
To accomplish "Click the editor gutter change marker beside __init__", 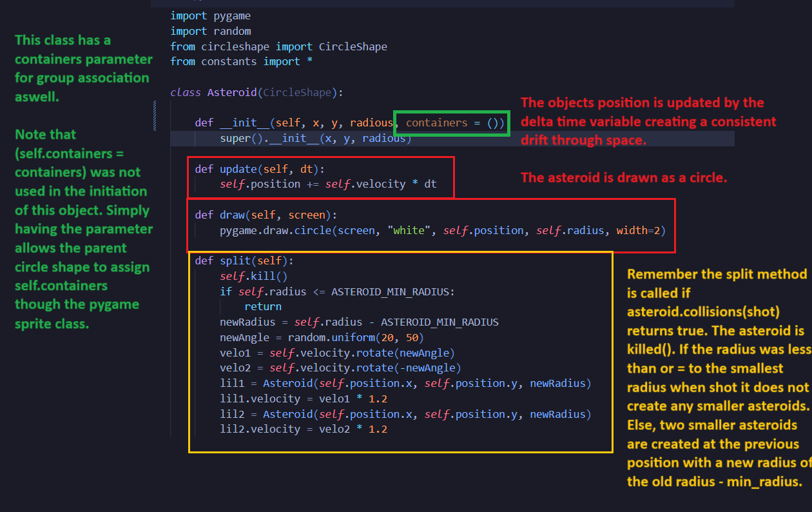I will 155,116.
